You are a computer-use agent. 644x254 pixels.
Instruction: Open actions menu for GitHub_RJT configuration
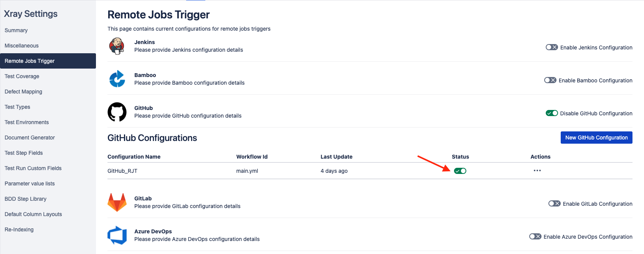pos(537,170)
